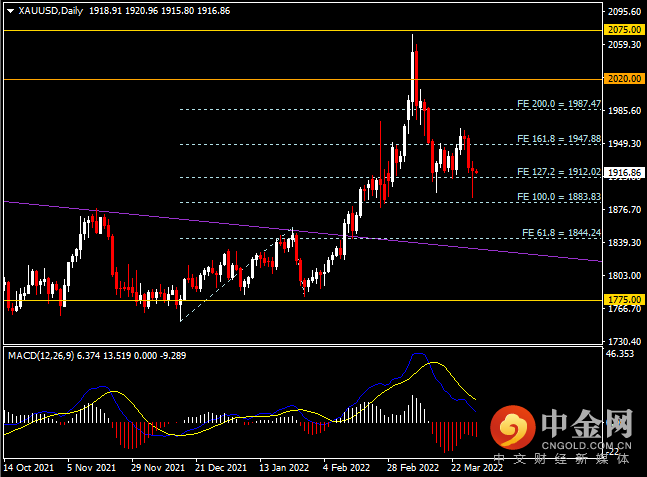
Task: Click the 22 Mar 2022 date marker
Action: [x=477, y=468]
